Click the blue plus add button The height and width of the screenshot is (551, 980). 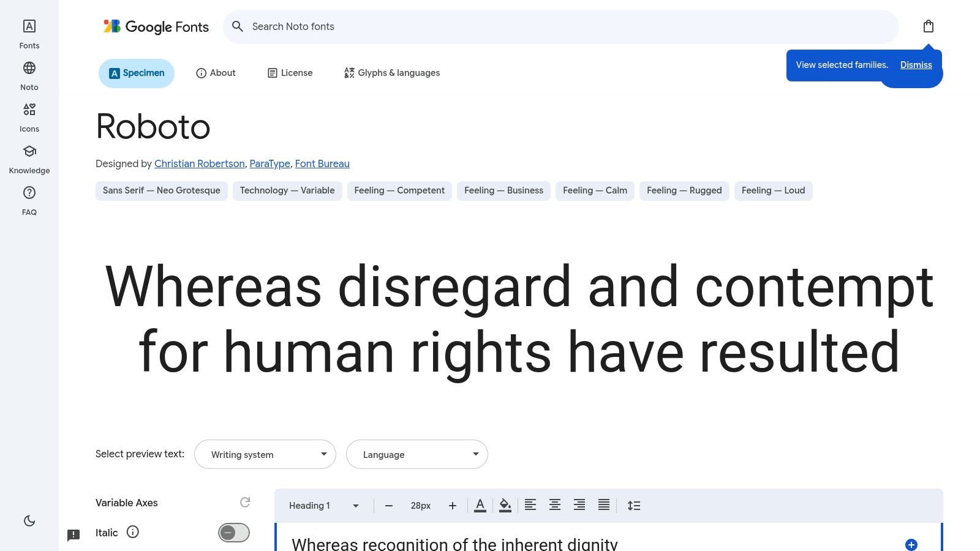pyautogui.click(x=911, y=545)
